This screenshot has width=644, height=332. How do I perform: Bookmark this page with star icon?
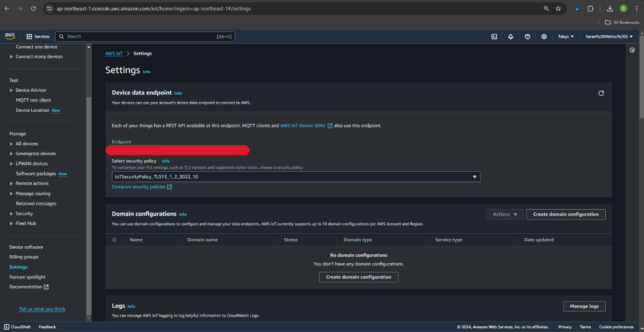click(x=558, y=8)
